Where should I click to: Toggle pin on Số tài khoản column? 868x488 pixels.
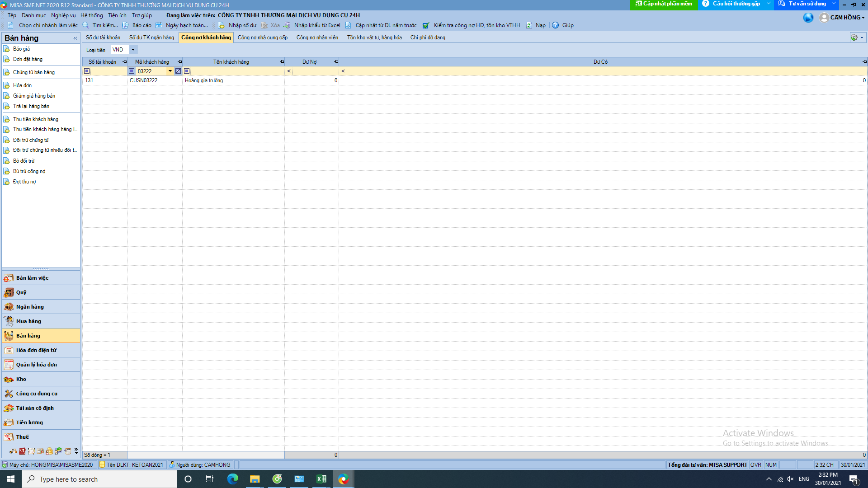pyautogui.click(x=124, y=62)
